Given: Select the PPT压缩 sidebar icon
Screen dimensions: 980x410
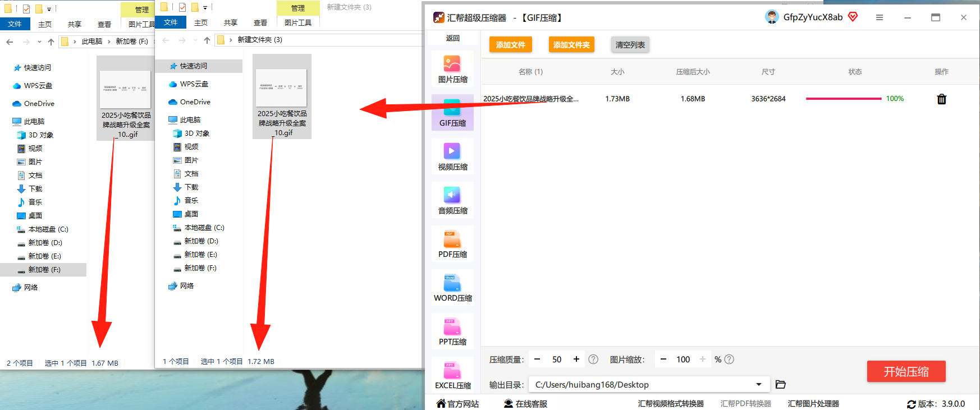Looking at the screenshot, I should [452, 331].
